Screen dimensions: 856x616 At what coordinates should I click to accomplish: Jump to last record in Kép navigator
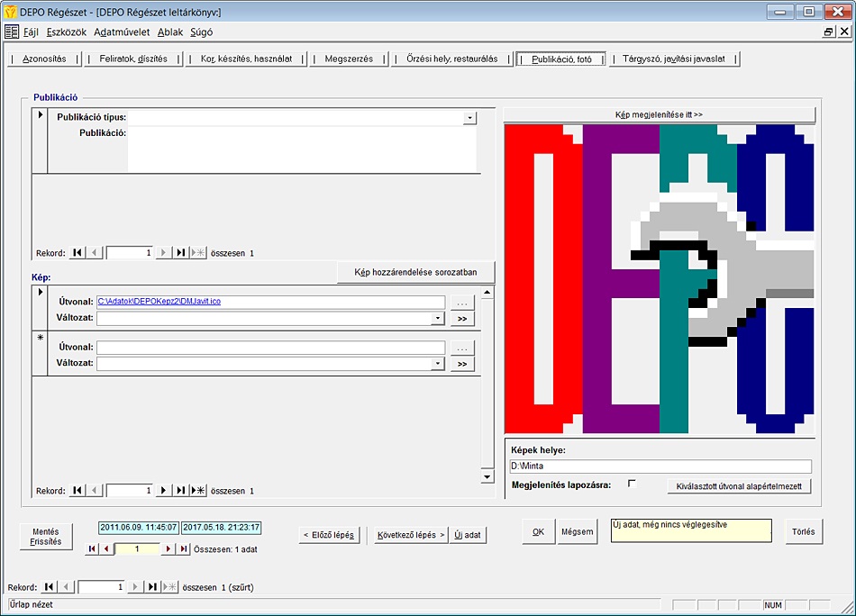[181, 491]
